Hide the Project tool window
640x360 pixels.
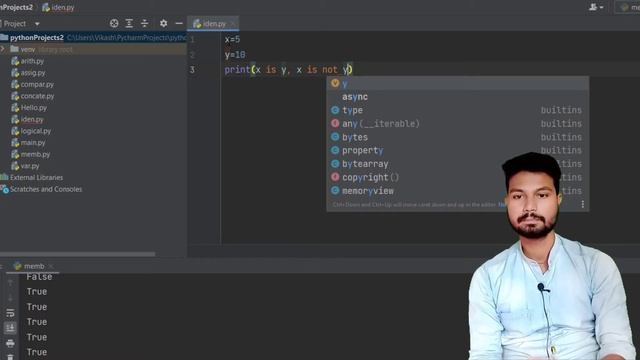(x=179, y=24)
